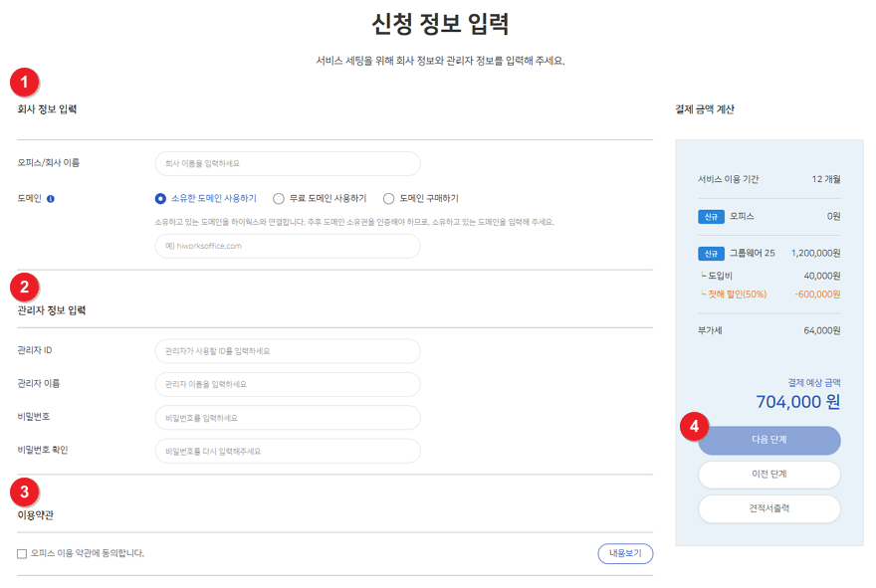
Task: Click the 관리자 이름 input field
Action: 287,384
